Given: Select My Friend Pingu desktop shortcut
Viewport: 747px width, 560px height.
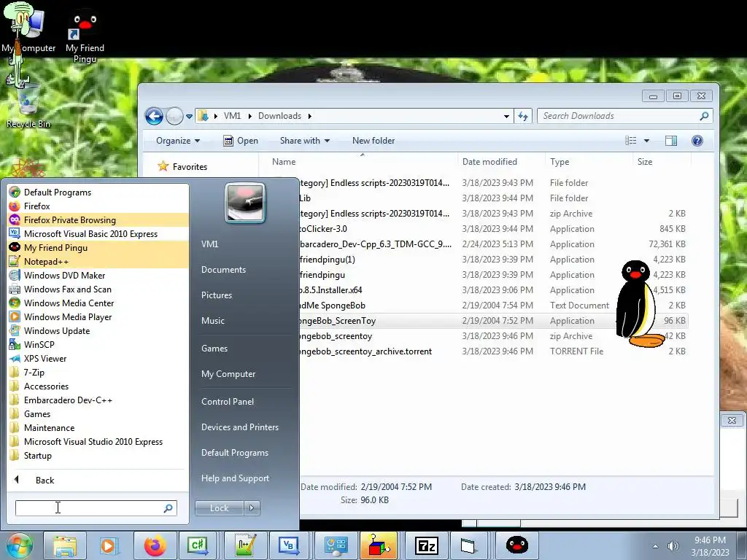Looking at the screenshot, I should click(x=85, y=37).
